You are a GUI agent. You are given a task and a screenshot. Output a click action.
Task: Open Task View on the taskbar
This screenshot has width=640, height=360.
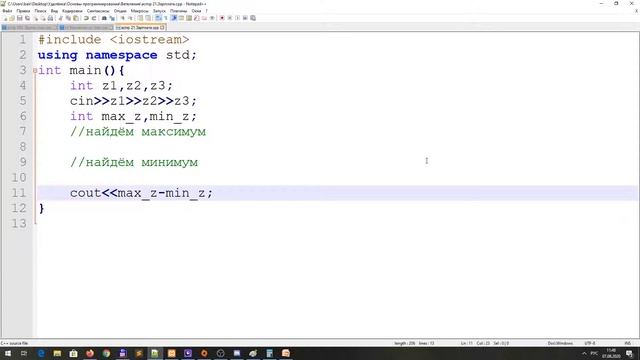click(x=24, y=353)
